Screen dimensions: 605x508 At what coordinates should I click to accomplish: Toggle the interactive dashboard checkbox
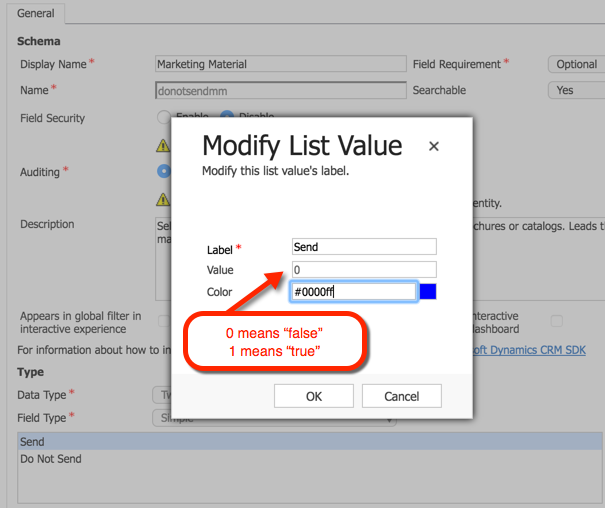click(557, 321)
